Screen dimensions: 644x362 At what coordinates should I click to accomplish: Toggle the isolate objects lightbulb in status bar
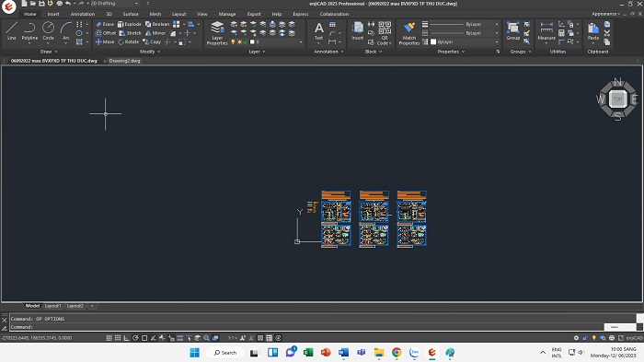point(594,338)
